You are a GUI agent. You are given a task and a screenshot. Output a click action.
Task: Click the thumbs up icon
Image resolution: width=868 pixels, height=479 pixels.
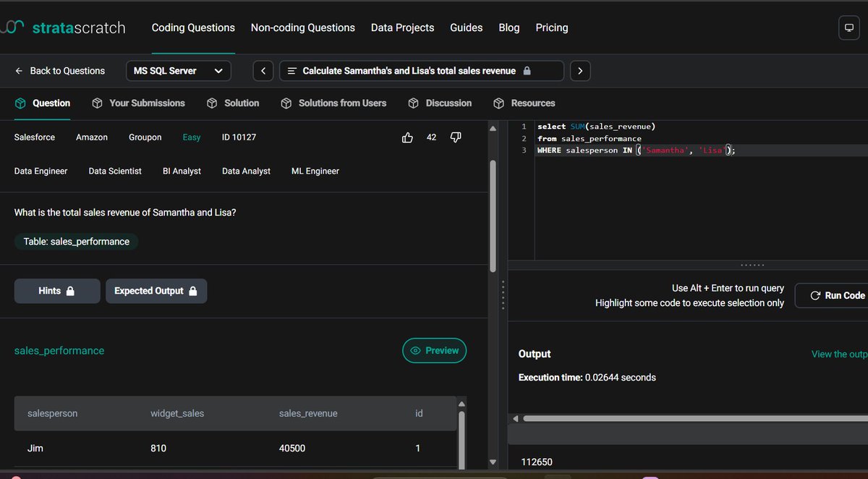coord(407,137)
